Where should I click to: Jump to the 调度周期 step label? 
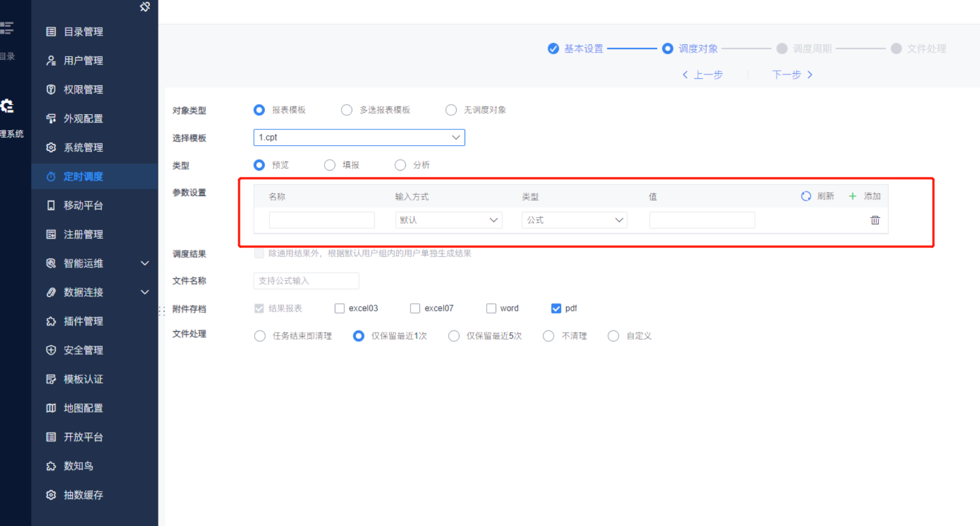pyautogui.click(x=812, y=49)
